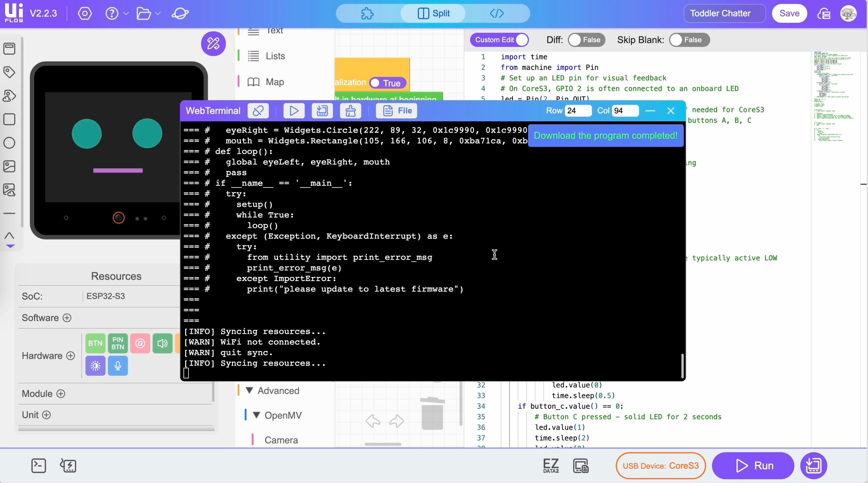This screenshot has width=868, height=483.
Task: Open the terminal icon in bottom bar
Action: [x=38, y=466]
